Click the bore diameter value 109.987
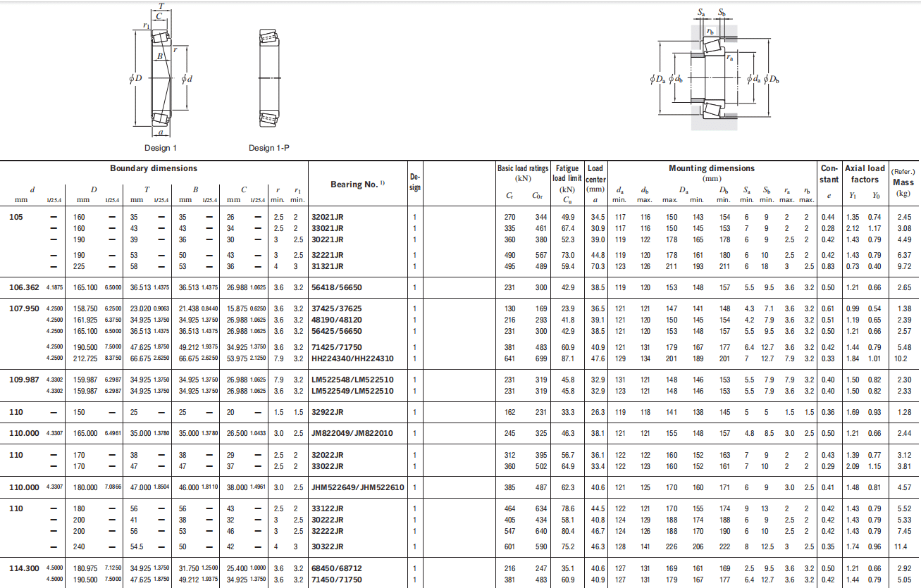Screen dimensions: 921x588 tap(24, 380)
